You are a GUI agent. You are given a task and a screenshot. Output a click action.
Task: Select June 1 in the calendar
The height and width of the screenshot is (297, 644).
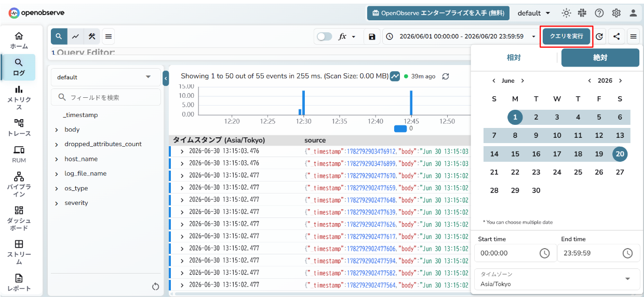[515, 117]
